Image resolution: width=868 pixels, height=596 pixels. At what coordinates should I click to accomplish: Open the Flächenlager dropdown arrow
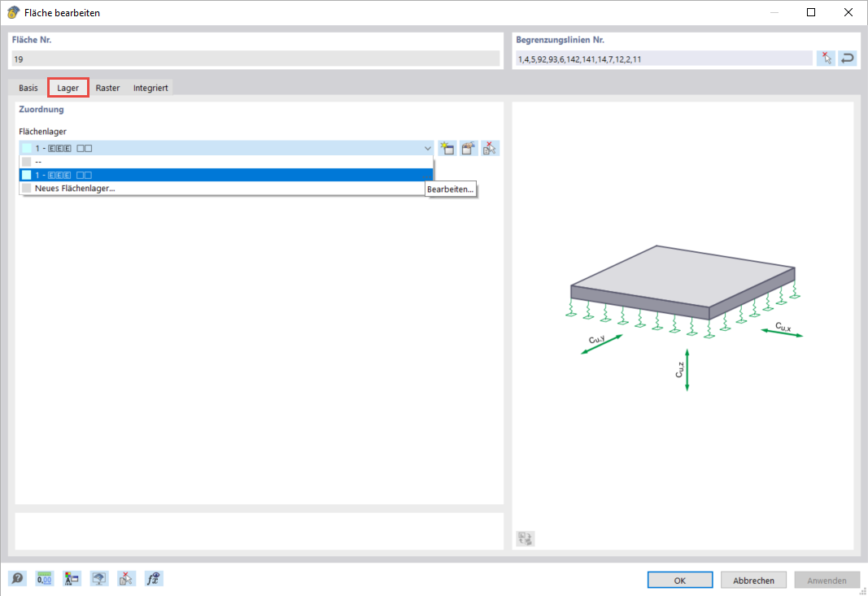coord(427,148)
